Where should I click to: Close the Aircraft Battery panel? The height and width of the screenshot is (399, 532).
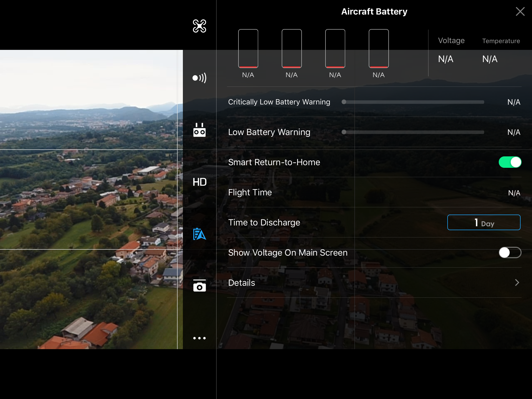520,11
